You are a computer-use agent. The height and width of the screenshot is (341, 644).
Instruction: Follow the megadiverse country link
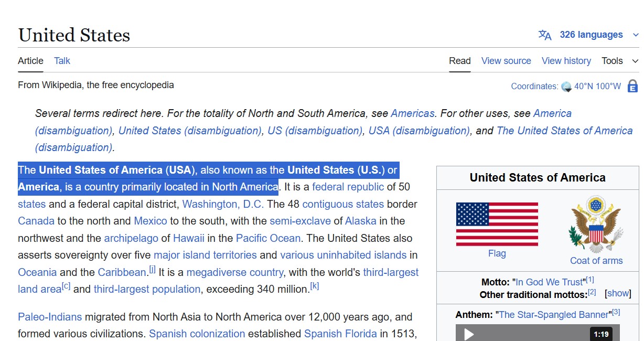(235, 272)
